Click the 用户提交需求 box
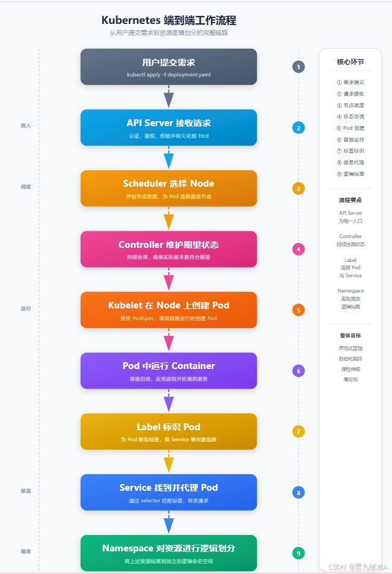392x574 pixels. click(x=169, y=67)
